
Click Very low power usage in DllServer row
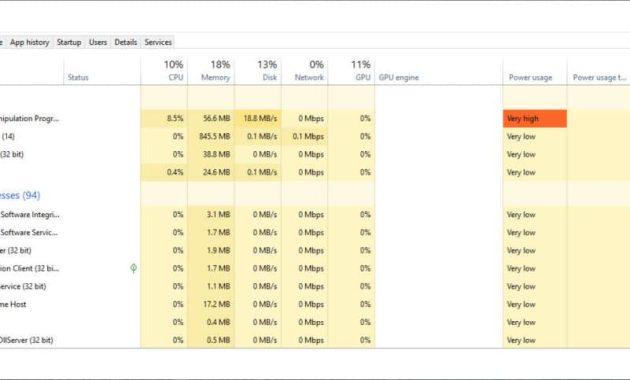(x=521, y=340)
